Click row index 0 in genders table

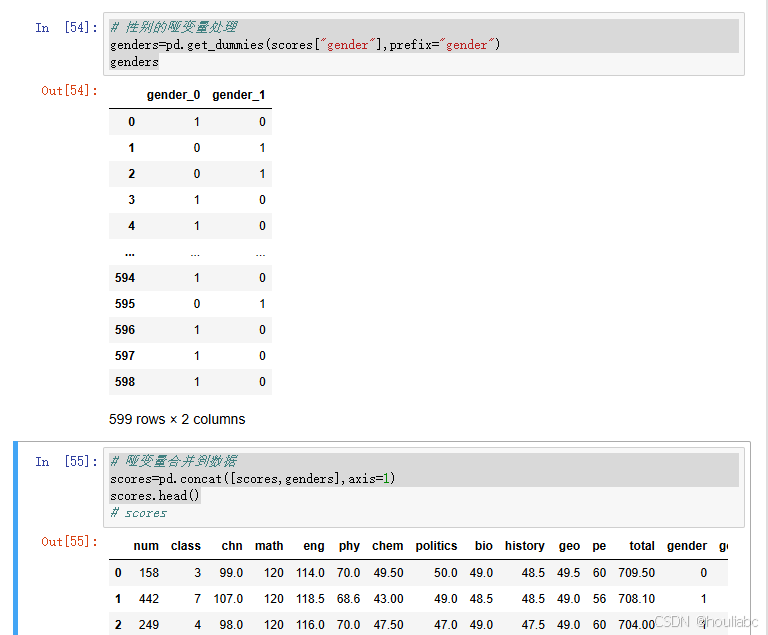[131, 122]
